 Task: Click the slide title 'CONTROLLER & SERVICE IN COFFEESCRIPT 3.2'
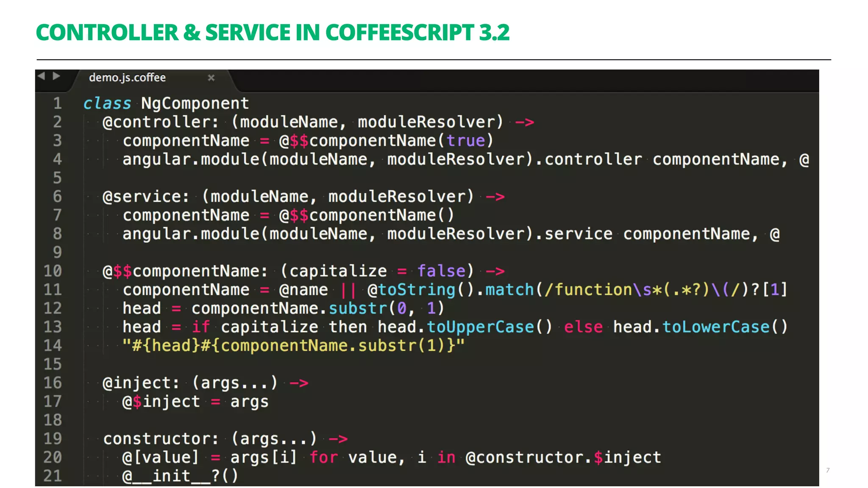[273, 33]
